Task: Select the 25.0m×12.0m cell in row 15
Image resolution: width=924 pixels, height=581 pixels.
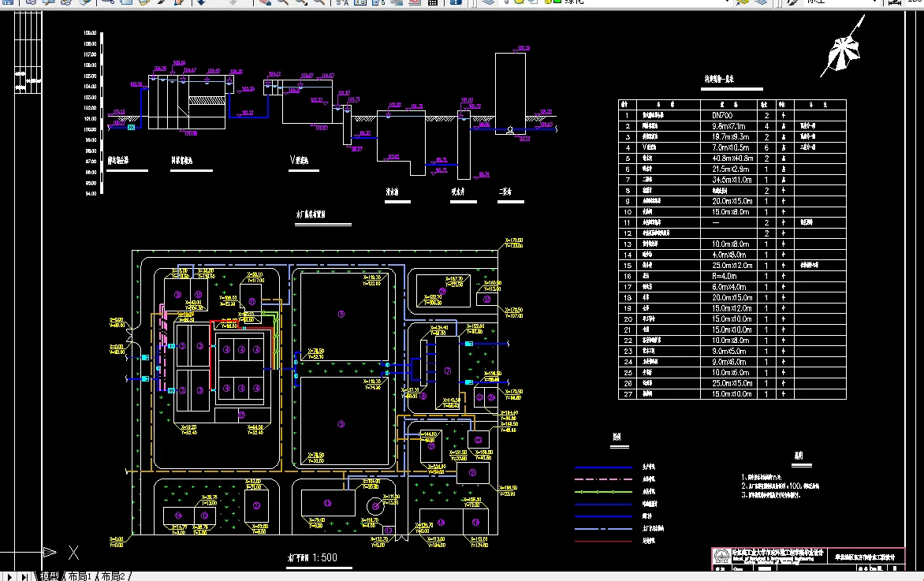Action: pos(729,265)
